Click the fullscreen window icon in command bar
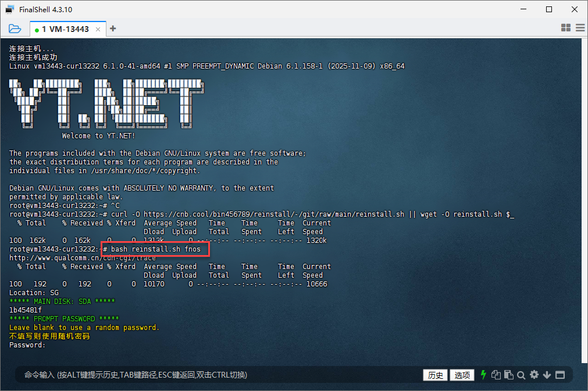Screen dimensions: 588x391 click(x=560, y=375)
